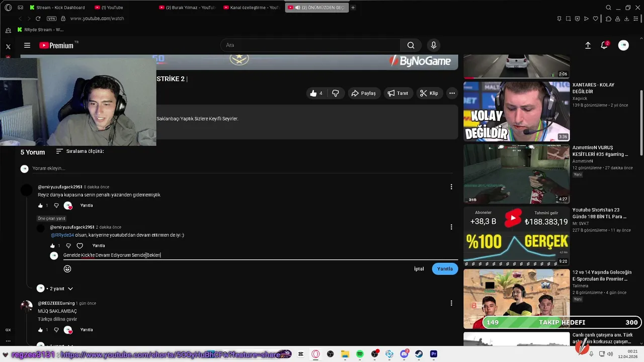
Task: Open browser downloads icon
Action: point(627,19)
